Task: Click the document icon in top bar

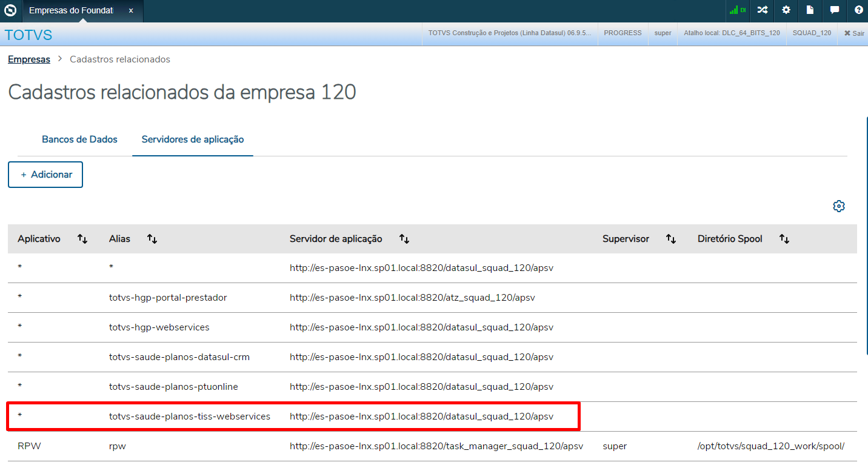Action: (x=810, y=10)
